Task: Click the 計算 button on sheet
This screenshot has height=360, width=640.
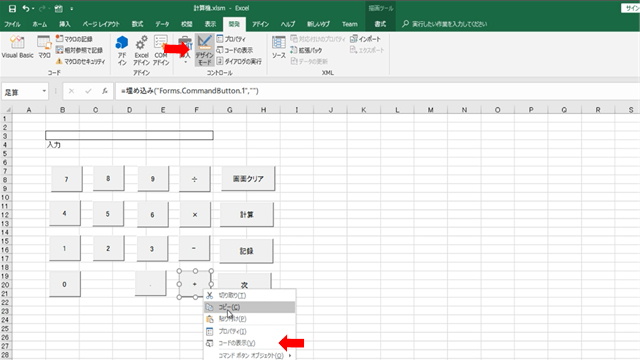Action: (x=247, y=215)
